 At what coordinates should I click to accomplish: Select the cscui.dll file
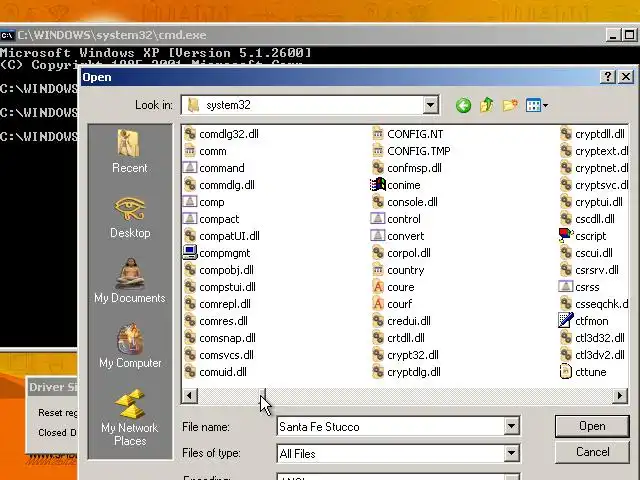[587, 253]
